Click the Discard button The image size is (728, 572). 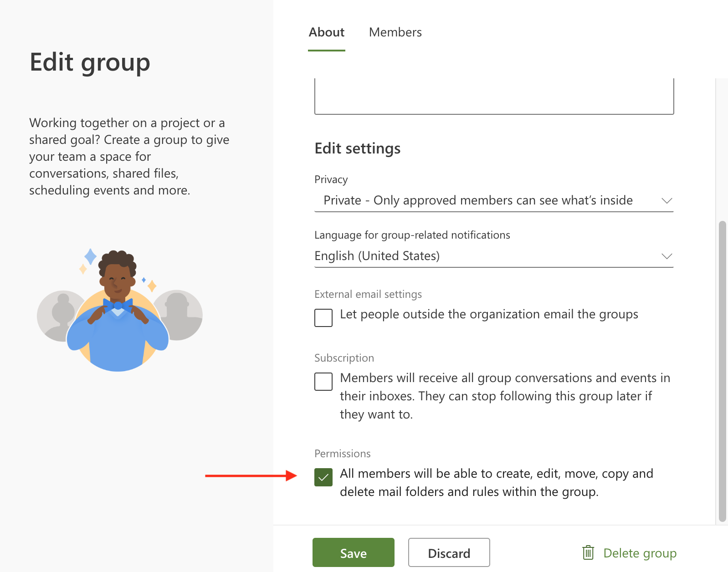click(x=449, y=553)
